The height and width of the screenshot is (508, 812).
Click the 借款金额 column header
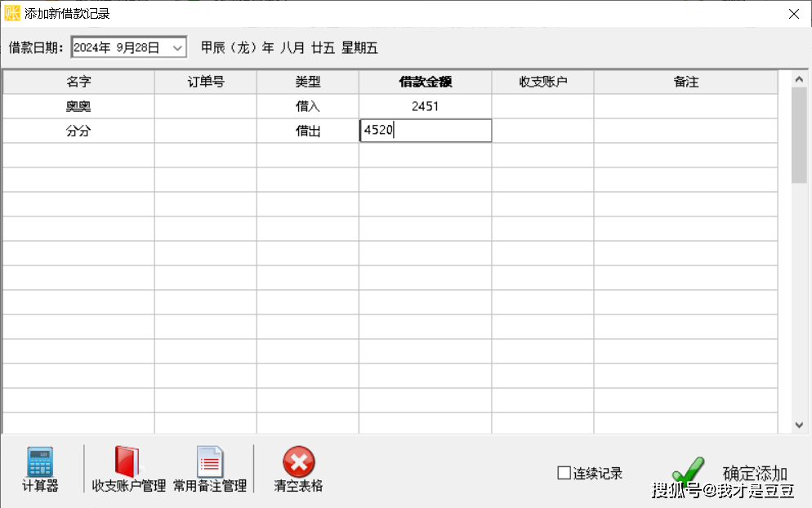point(425,82)
